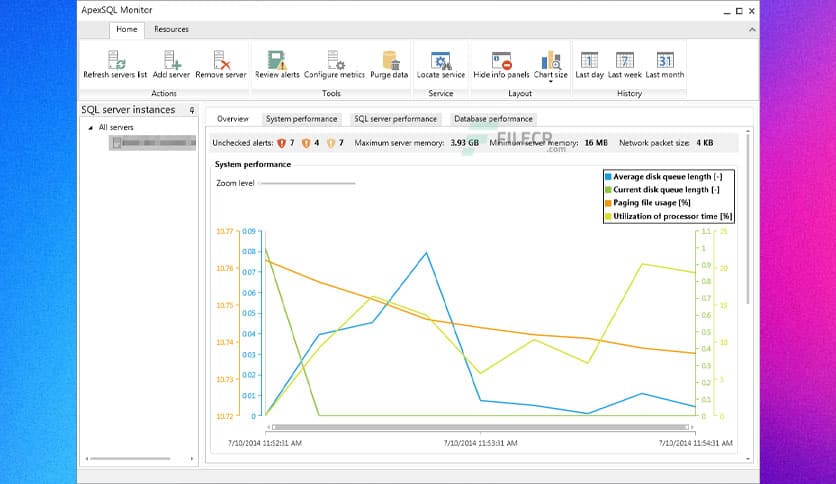
Task: Open the System performance tab
Action: (301, 119)
